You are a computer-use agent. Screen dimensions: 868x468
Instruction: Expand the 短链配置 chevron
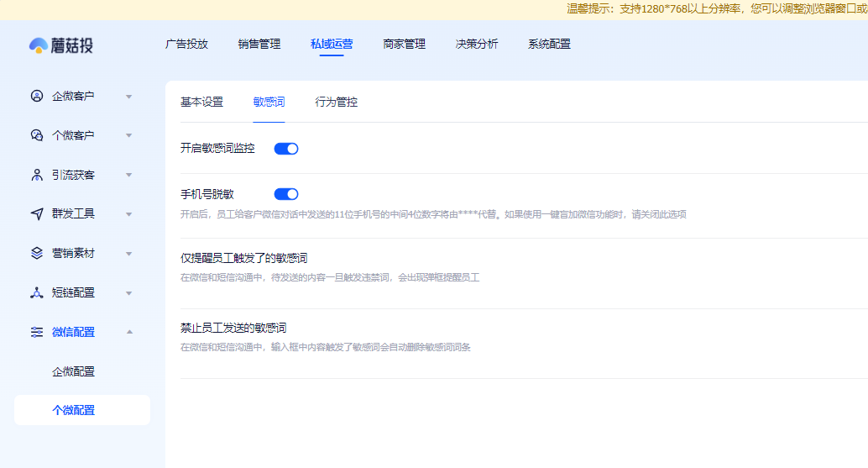point(129,293)
